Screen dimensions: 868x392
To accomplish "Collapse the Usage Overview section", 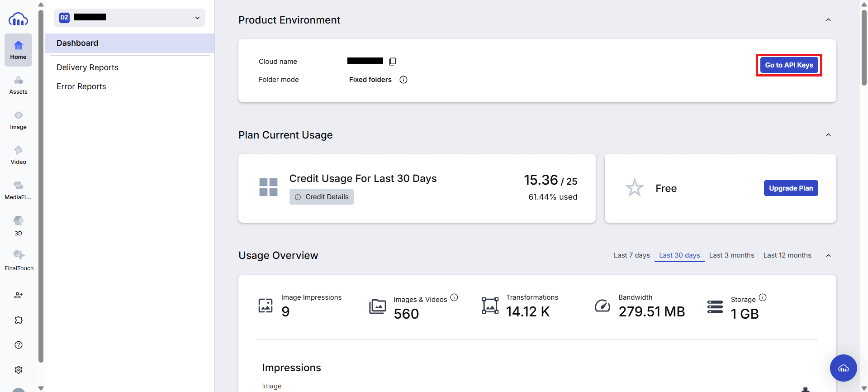I will pos(828,256).
